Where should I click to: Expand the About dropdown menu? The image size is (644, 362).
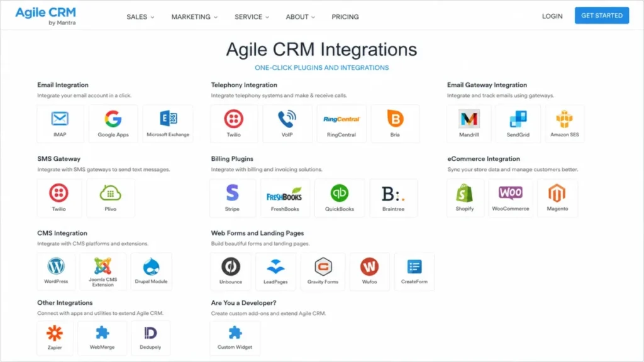click(300, 17)
